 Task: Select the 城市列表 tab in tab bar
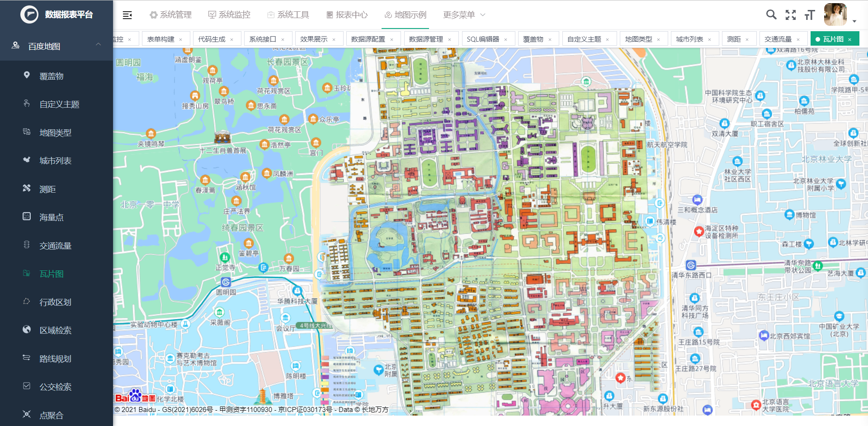pyautogui.click(x=689, y=38)
